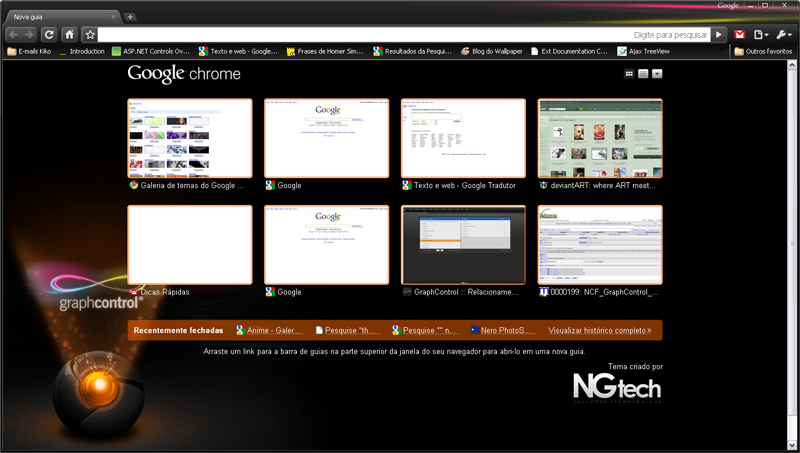Click scrollbar up arrow

coord(792,65)
